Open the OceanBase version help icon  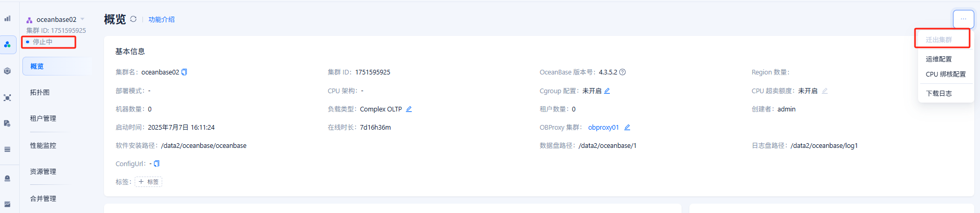[x=622, y=72]
